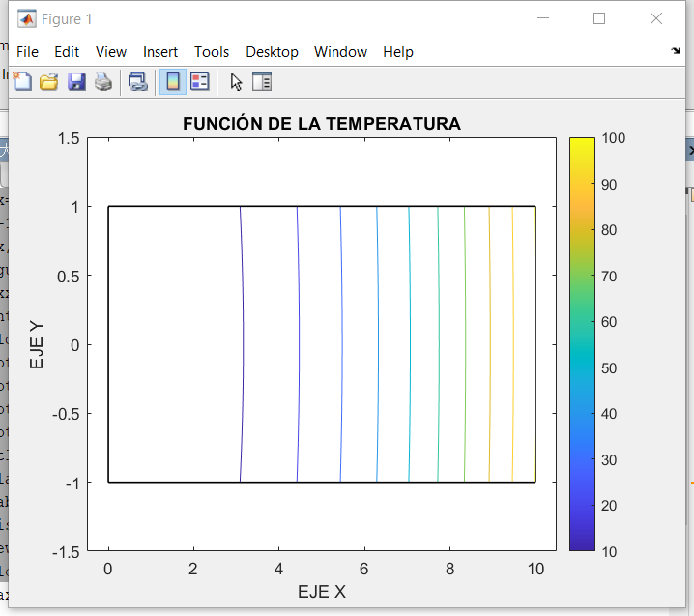Dock the figure using the small arrow

point(676,50)
